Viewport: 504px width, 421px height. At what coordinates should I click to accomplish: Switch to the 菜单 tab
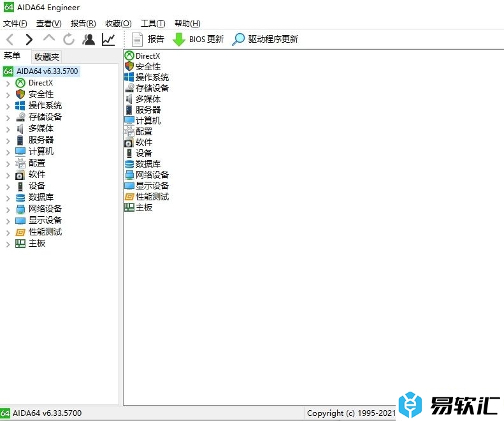click(x=12, y=56)
